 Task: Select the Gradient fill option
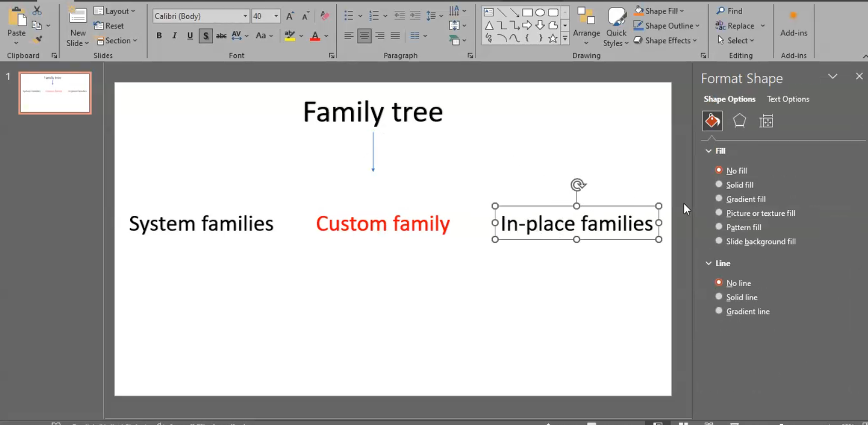740,199
